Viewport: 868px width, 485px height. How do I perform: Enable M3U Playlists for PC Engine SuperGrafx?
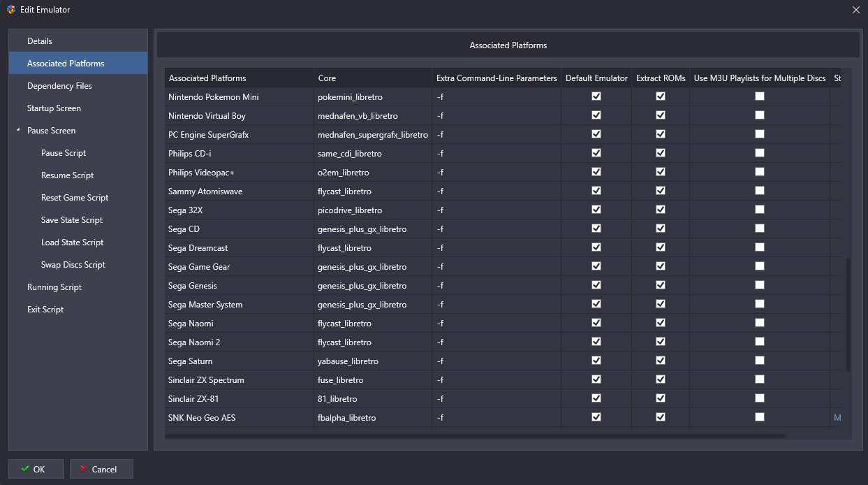tap(760, 134)
